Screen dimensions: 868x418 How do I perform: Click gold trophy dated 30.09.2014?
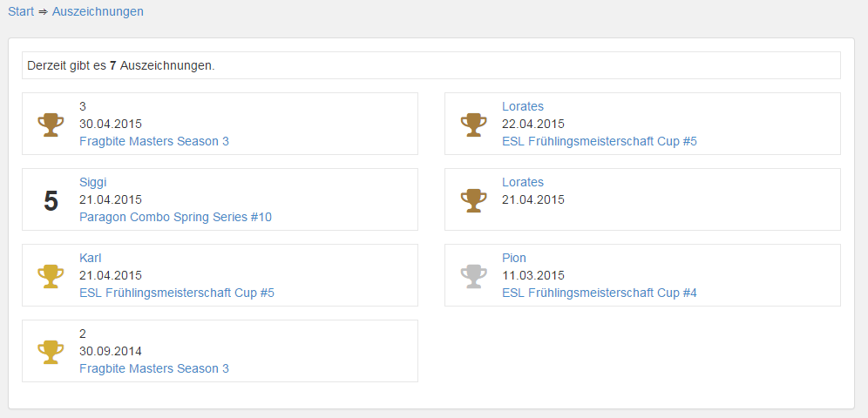[51, 352]
